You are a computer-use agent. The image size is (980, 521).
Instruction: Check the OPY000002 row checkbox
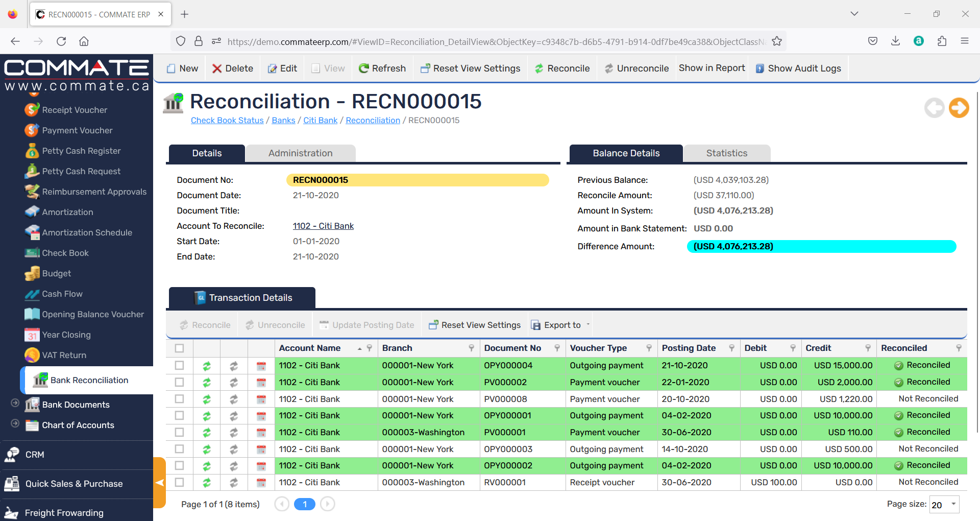(179, 465)
